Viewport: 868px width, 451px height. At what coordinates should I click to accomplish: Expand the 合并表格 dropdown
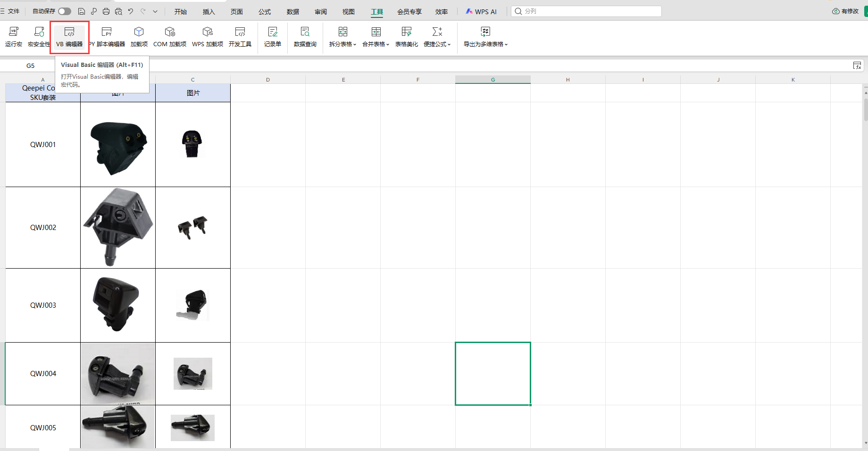click(376, 37)
